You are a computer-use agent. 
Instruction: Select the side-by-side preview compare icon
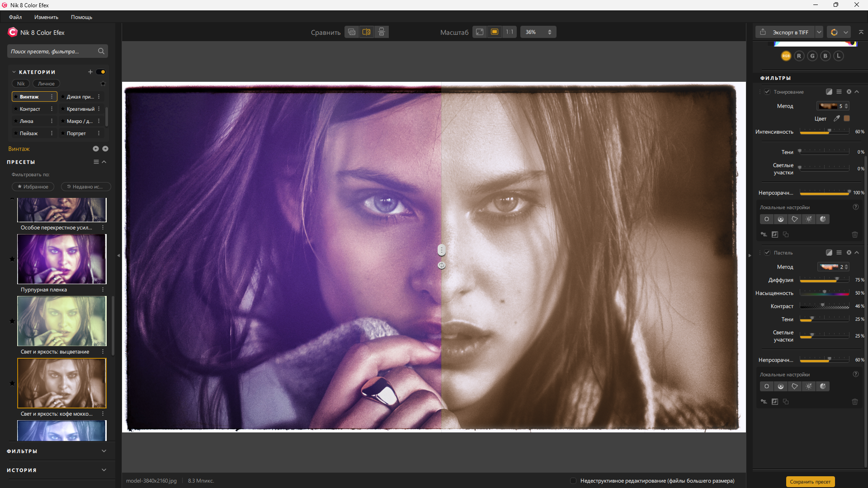pos(382,32)
